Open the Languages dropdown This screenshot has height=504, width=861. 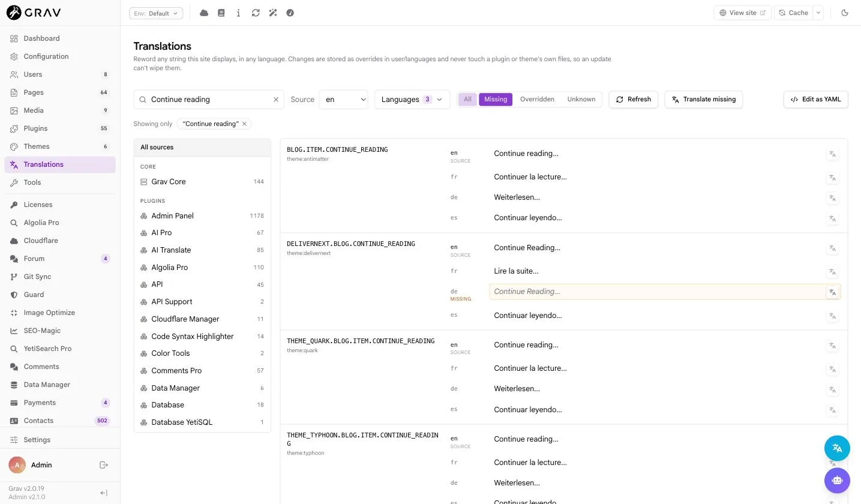412,100
